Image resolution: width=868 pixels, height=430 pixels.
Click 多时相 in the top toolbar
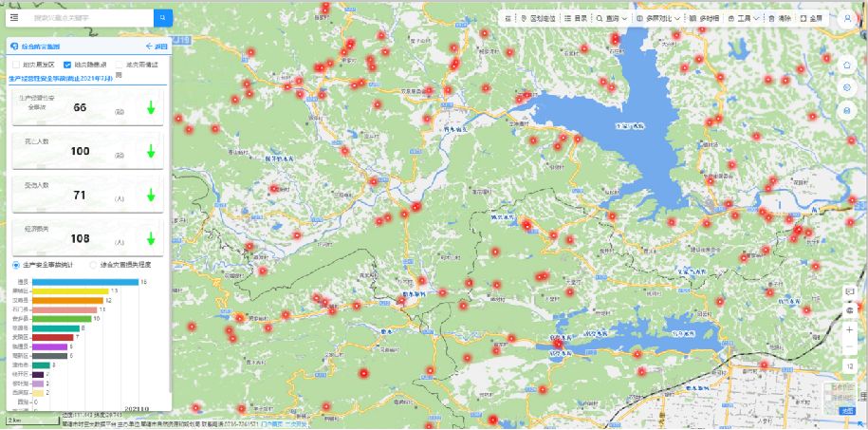coord(704,18)
